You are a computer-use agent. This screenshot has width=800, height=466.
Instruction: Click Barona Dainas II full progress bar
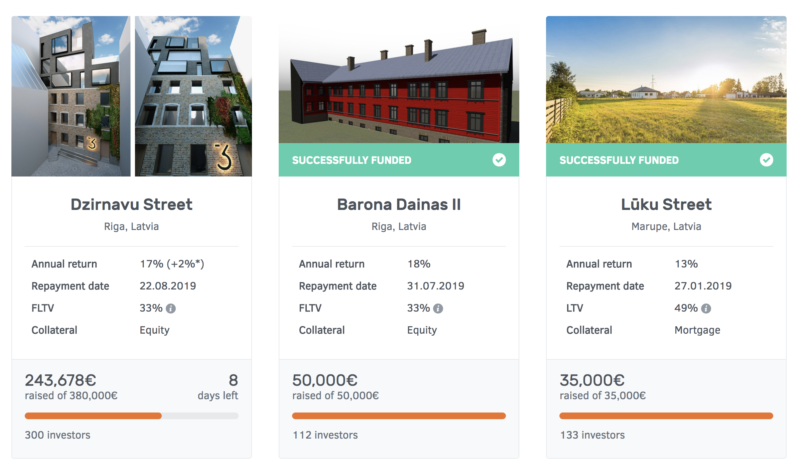click(x=399, y=416)
